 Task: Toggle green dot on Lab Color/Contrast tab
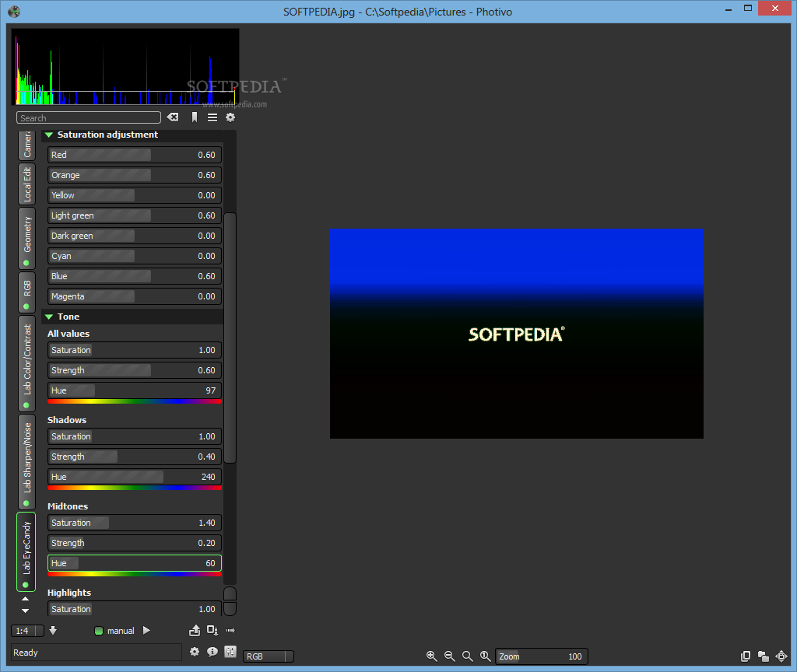click(x=26, y=405)
